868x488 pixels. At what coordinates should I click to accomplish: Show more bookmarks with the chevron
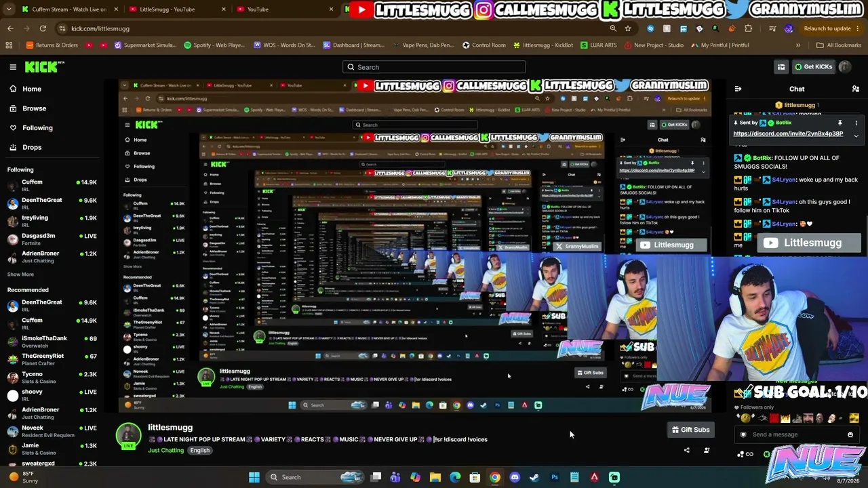click(x=798, y=45)
